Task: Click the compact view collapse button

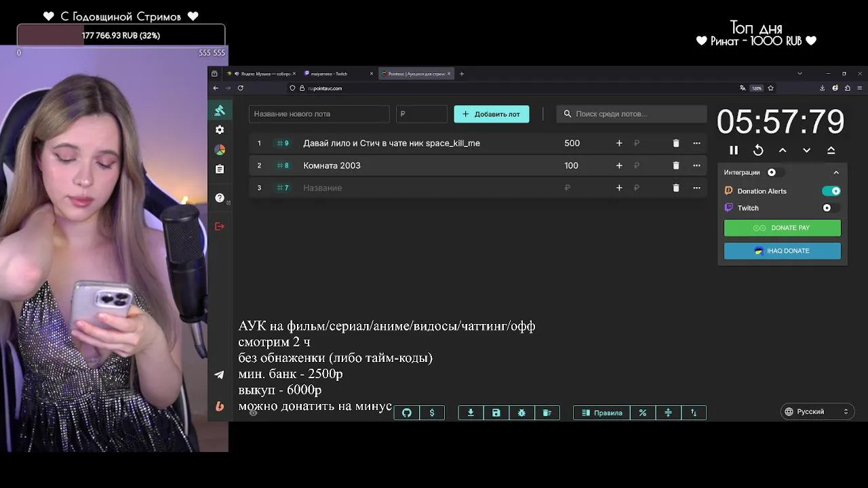Action: (x=668, y=413)
